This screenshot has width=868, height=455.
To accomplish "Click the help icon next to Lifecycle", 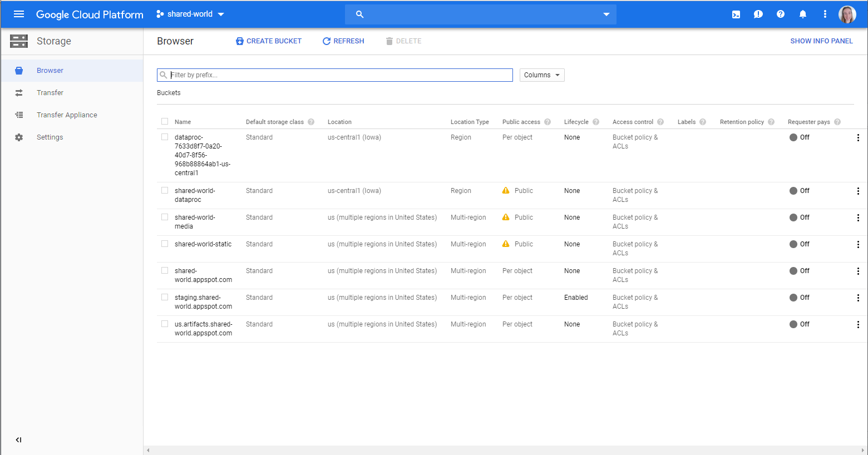I will click(596, 122).
